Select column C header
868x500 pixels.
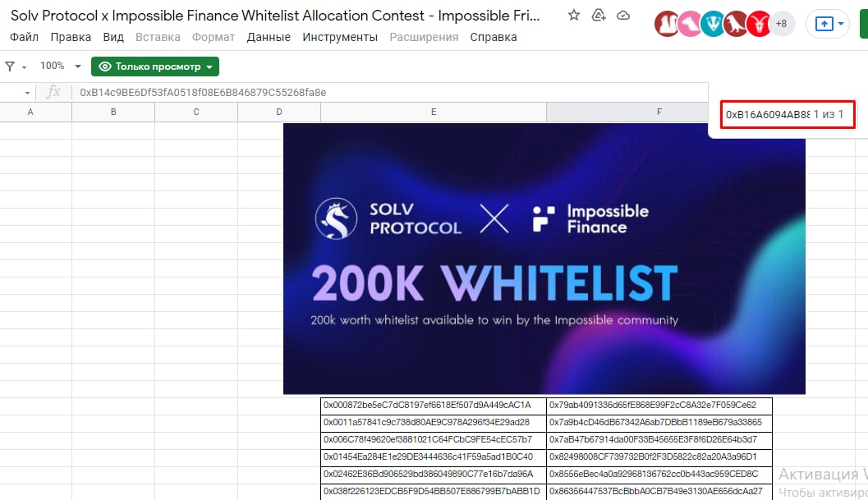click(196, 112)
